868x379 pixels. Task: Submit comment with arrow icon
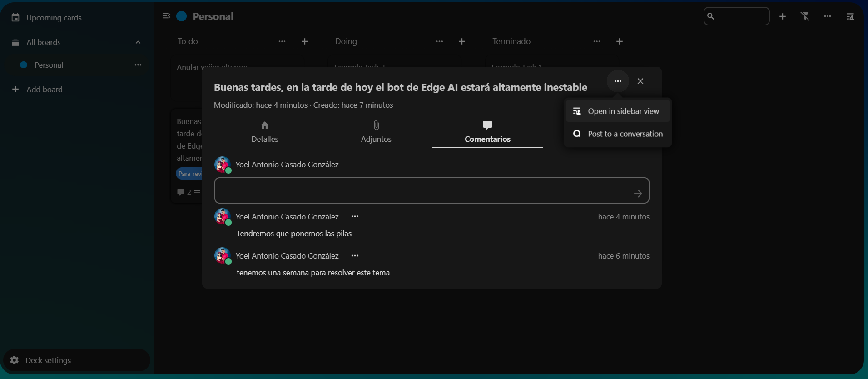point(638,194)
